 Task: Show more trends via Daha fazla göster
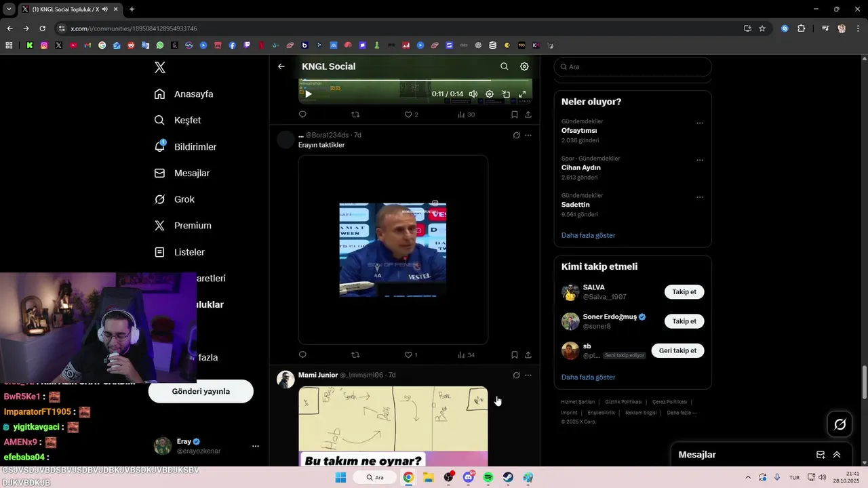[588, 235]
